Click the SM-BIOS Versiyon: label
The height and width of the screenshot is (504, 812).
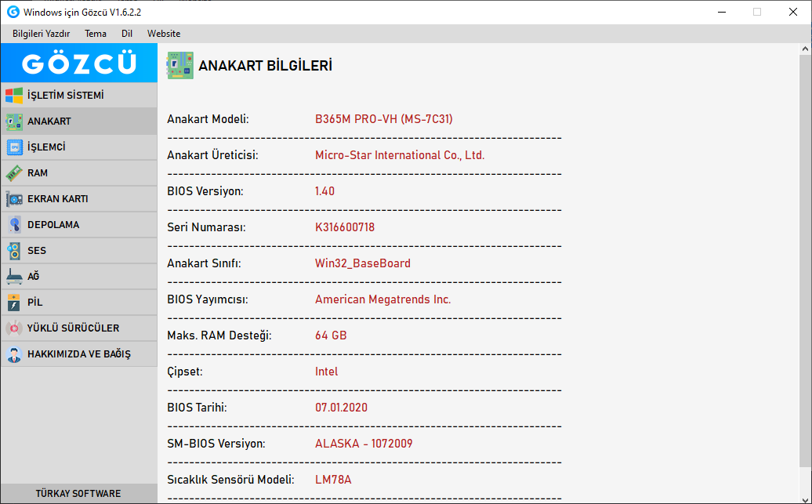tap(216, 444)
